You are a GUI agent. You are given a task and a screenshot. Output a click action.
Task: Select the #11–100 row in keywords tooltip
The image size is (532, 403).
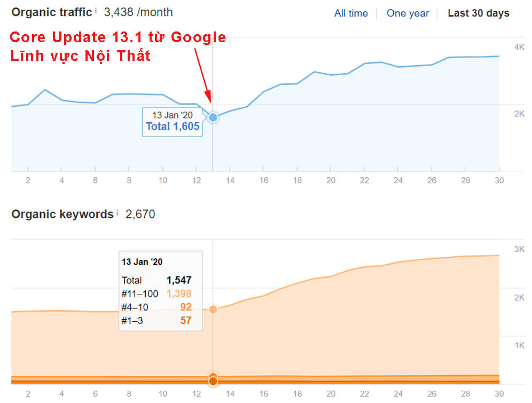click(x=156, y=294)
